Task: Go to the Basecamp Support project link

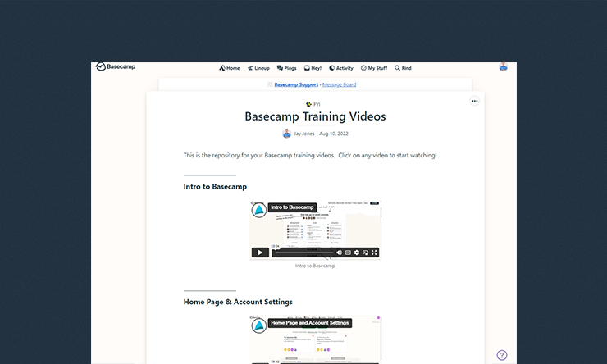Action: [x=296, y=84]
